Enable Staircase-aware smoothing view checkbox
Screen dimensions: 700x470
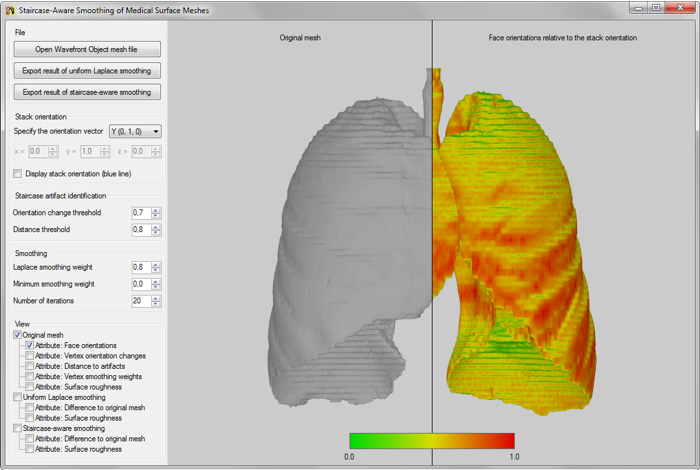pyautogui.click(x=17, y=428)
